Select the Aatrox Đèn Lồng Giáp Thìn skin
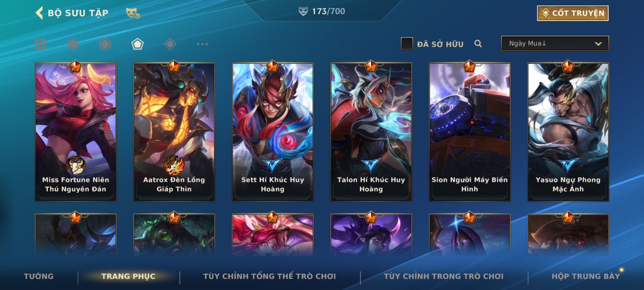This screenshot has height=290, width=644. click(x=174, y=132)
